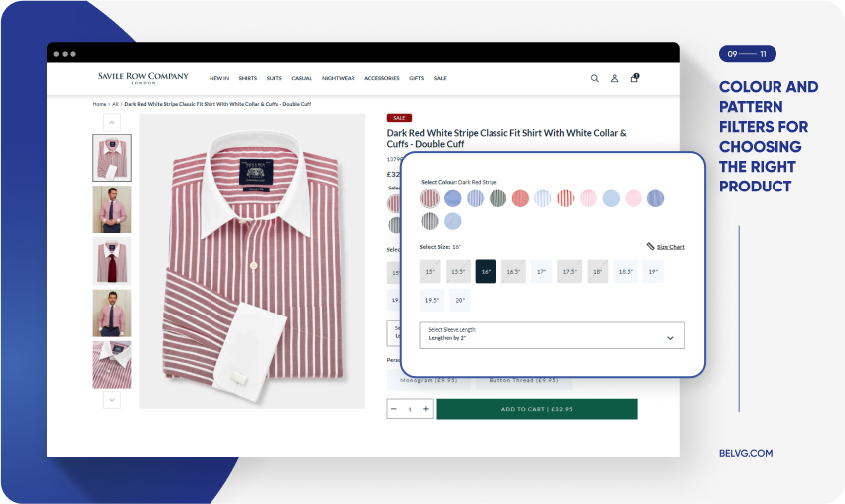This screenshot has width=845, height=504.
Task: Click the BELVG.COM text
Action: [x=746, y=454]
